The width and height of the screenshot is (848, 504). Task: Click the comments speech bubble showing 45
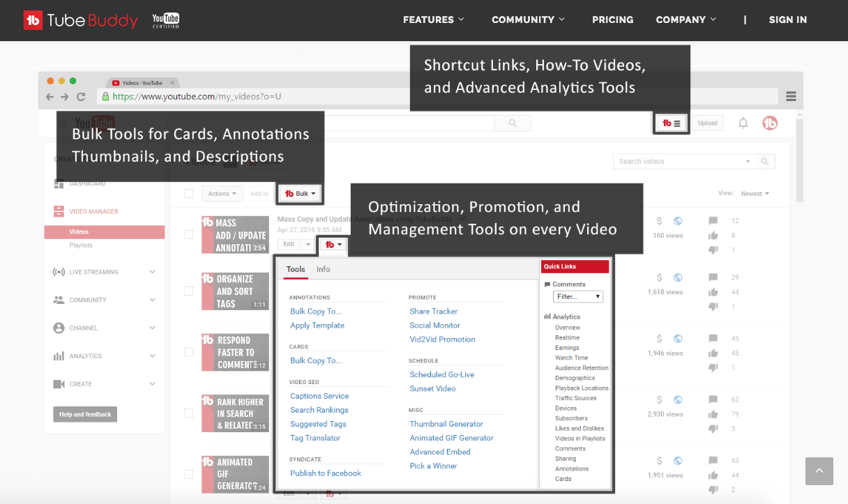[x=712, y=338]
